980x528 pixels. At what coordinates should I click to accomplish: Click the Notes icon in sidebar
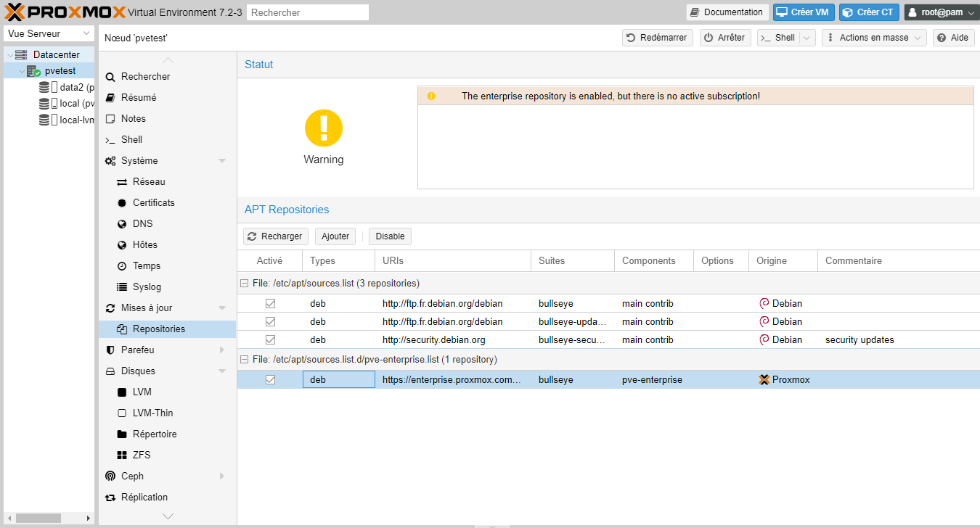(110, 119)
